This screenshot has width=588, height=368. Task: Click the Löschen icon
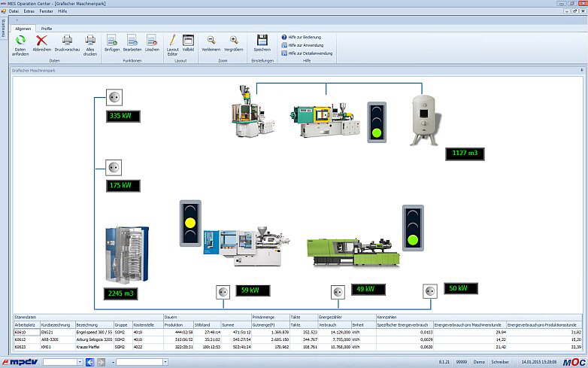152,40
